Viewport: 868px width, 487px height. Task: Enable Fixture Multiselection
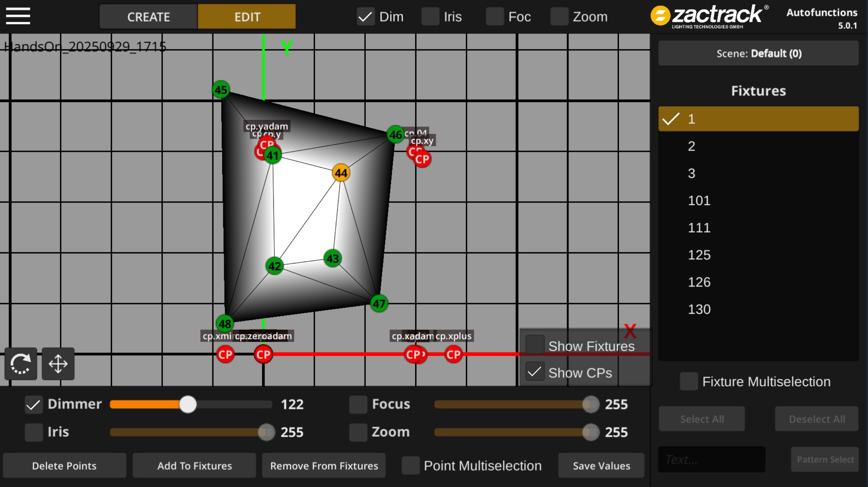pyautogui.click(x=690, y=381)
